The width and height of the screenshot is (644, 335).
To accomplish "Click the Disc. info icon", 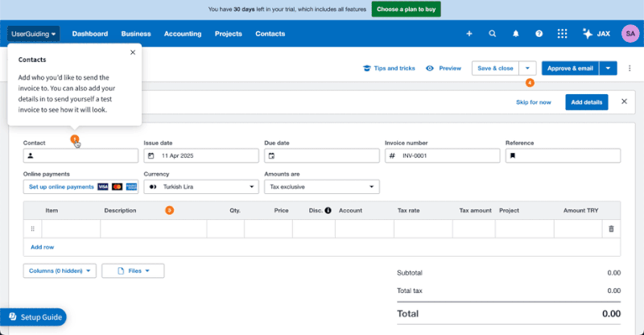I will (328, 210).
